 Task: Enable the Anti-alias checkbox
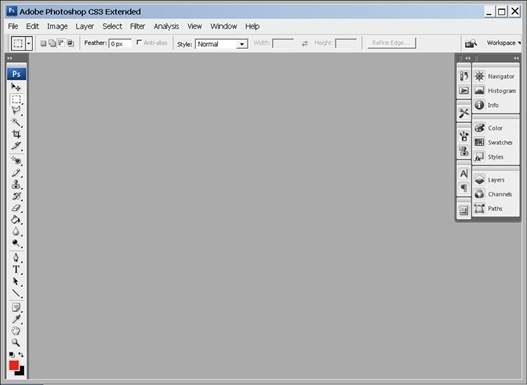139,43
